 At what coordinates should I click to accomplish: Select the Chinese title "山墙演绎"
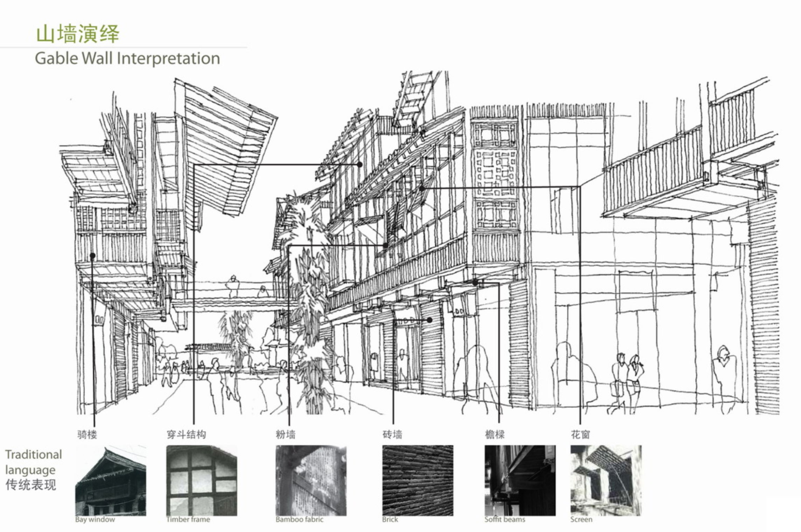point(78,34)
